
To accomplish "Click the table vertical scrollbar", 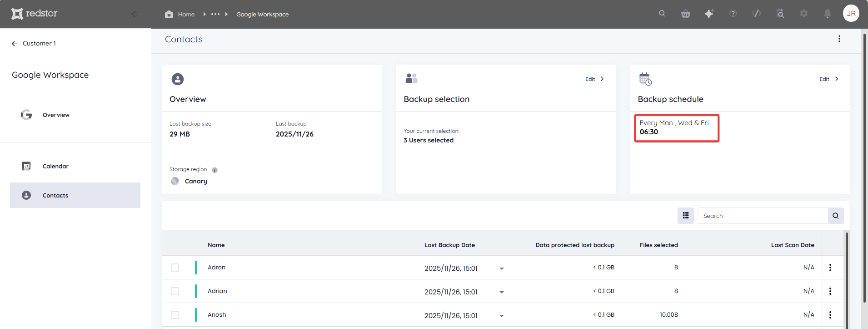I will click(x=847, y=280).
